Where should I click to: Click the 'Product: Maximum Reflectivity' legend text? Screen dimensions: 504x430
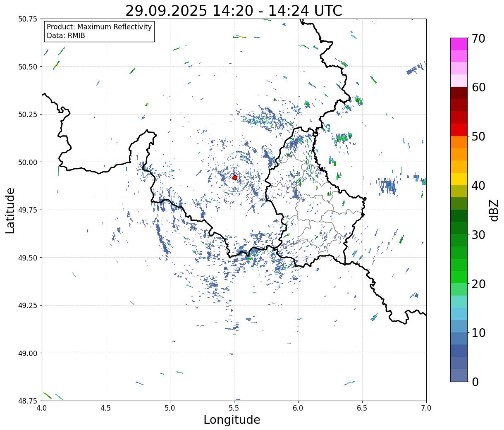pyautogui.click(x=99, y=27)
